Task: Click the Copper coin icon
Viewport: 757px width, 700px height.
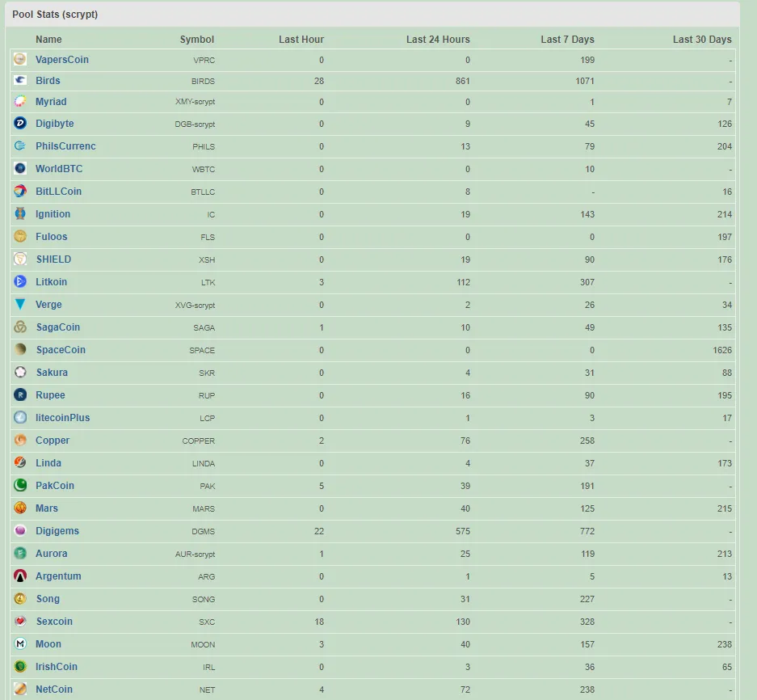Action: tap(20, 440)
